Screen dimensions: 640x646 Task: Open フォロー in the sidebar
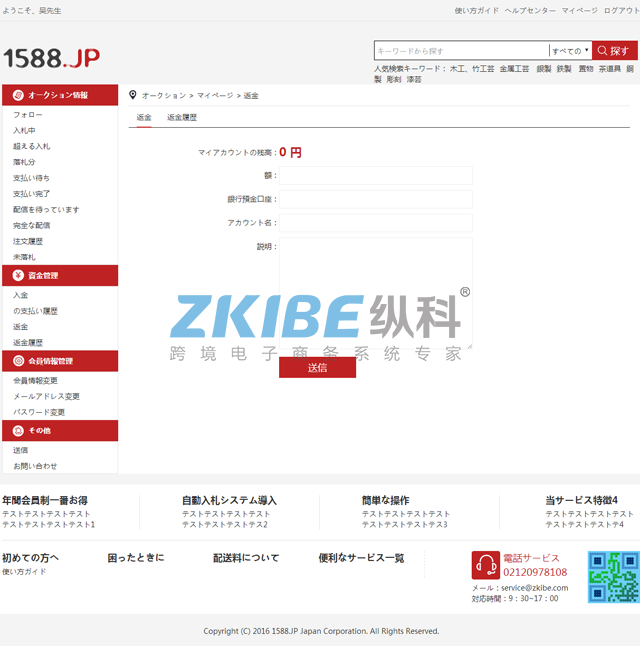point(28,115)
